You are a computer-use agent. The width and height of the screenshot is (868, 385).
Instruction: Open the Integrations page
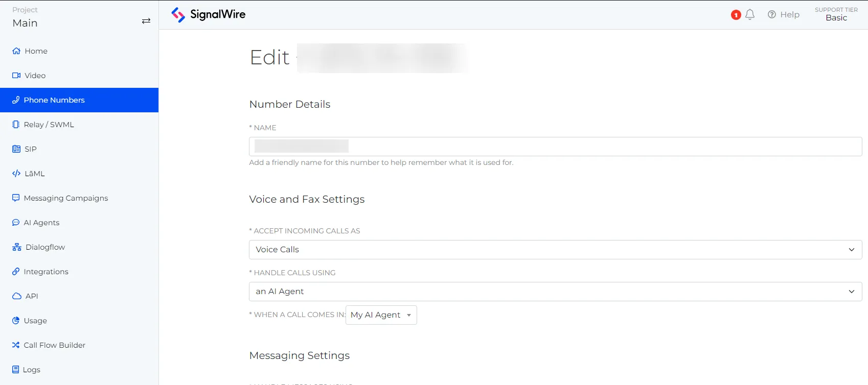pyautogui.click(x=46, y=272)
